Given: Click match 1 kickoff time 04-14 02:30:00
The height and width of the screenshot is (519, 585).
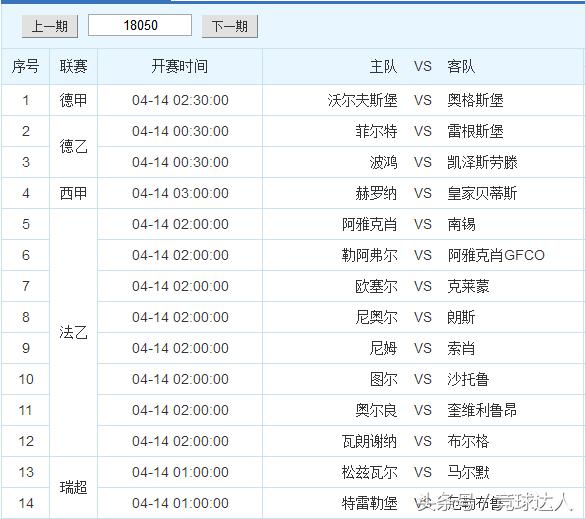Looking at the screenshot, I should (x=180, y=100).
